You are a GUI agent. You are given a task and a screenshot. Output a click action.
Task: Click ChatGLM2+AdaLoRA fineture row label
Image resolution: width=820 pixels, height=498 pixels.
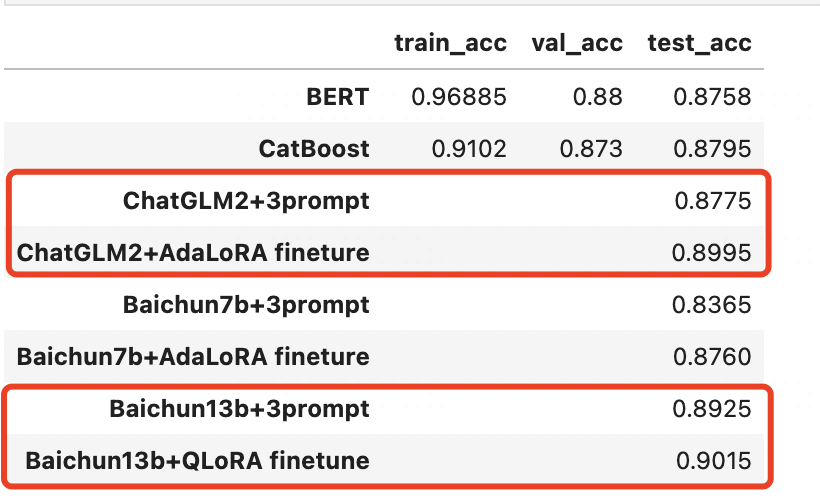tap(193, 253)
